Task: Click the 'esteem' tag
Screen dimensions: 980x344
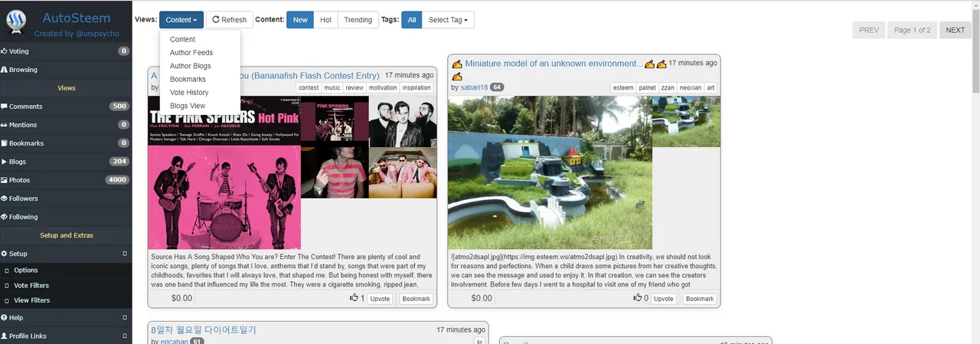Action: coord(623,87)
